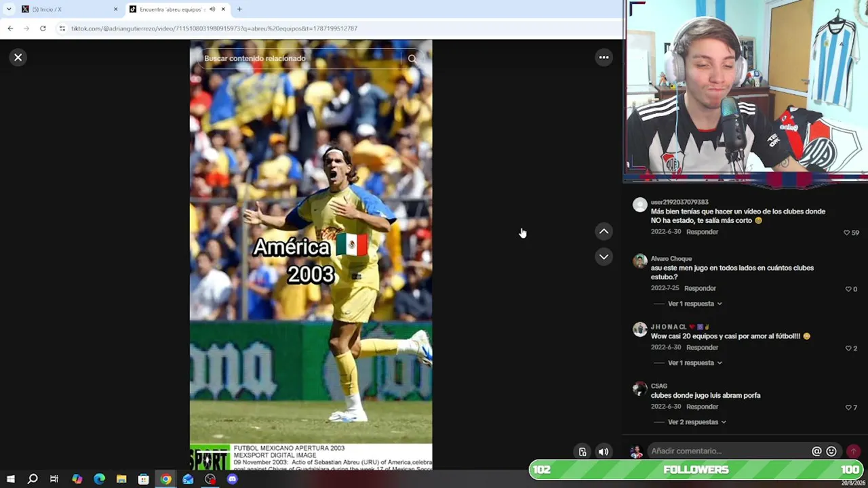Click the tiktok.com address bar URL
Viewport: 868px width, 488px height.
point(214,28)
